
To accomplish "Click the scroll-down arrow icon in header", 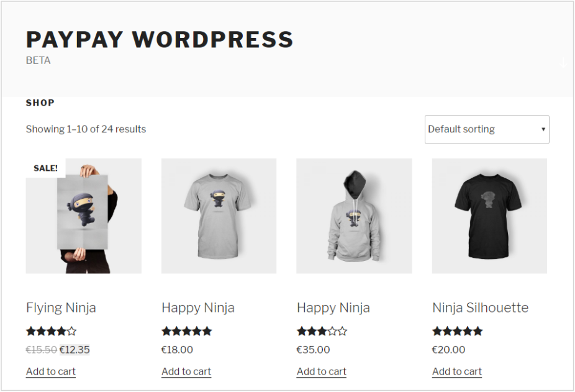I will coord(563,62).
